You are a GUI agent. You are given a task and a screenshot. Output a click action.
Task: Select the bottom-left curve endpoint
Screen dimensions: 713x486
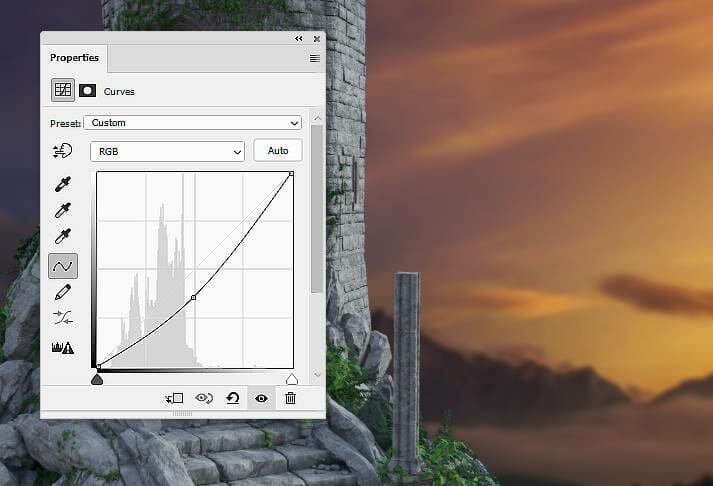pyautogui.click(x=99, y=366)
